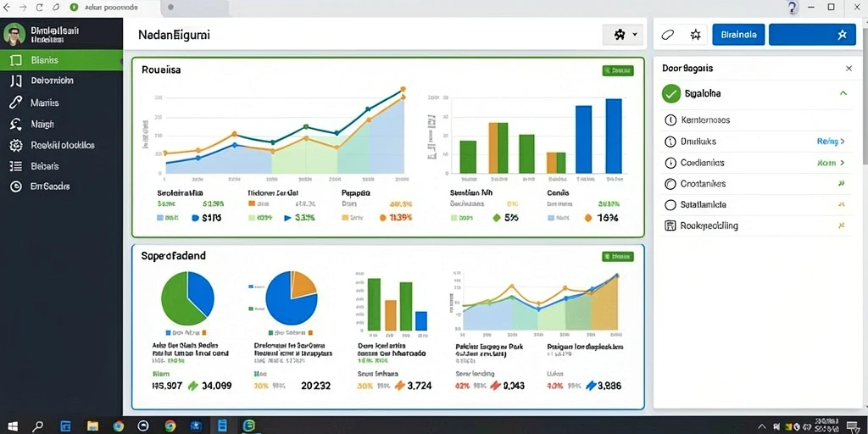Collapse the Sigaloha section chevron

pos(843,93)
